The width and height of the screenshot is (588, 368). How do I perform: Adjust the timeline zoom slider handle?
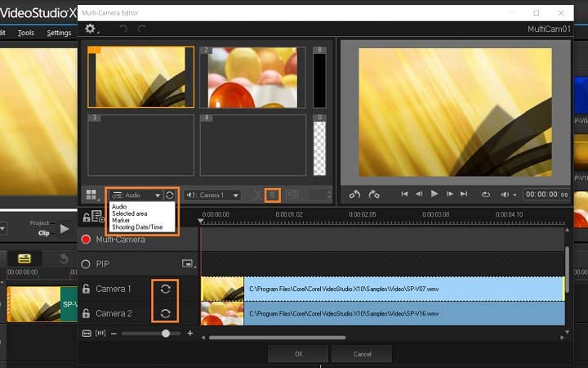click(165, 333)
